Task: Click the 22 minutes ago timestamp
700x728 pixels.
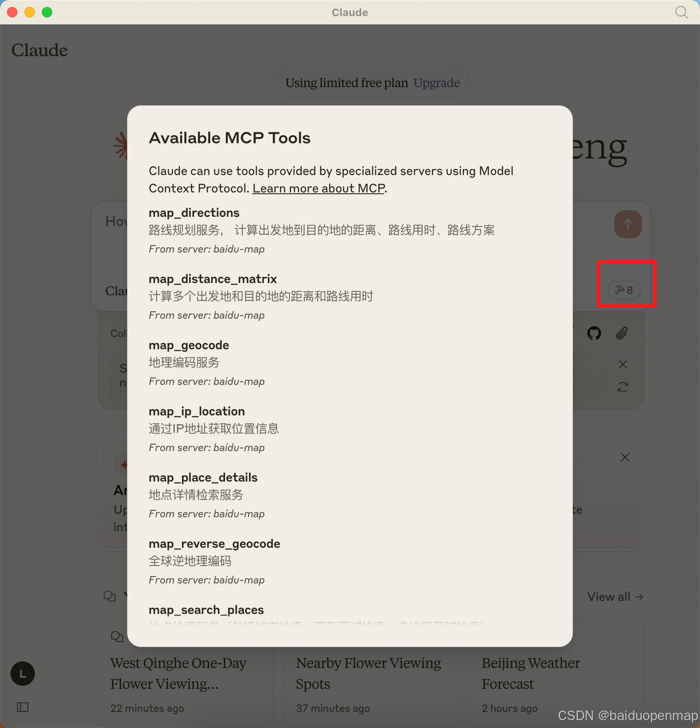Action: [x=147, y=708]
